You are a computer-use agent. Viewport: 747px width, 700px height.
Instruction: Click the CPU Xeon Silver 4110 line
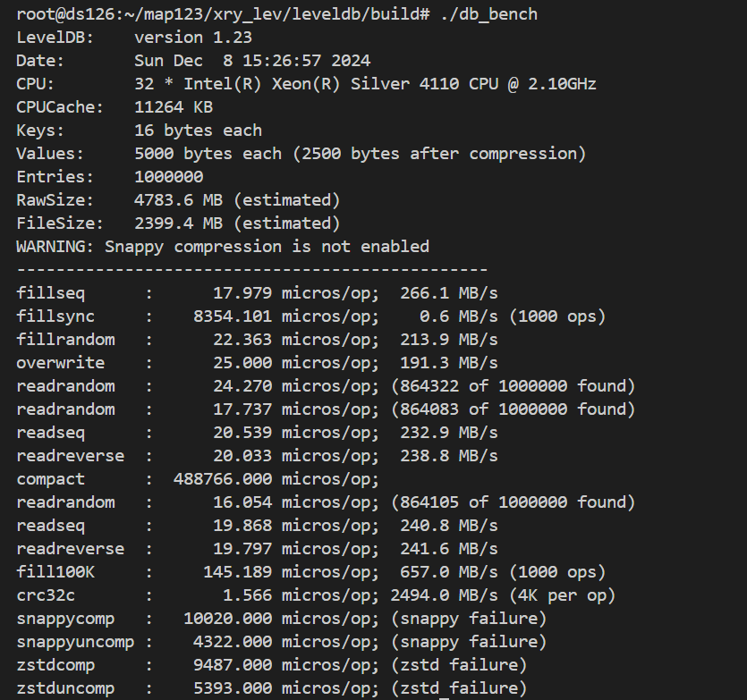(x=306, y=84)
